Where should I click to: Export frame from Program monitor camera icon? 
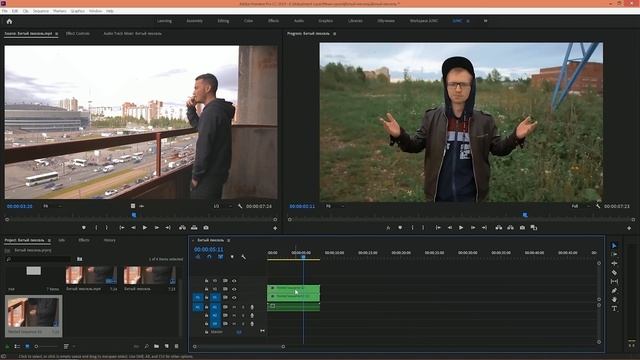point(522,228)
